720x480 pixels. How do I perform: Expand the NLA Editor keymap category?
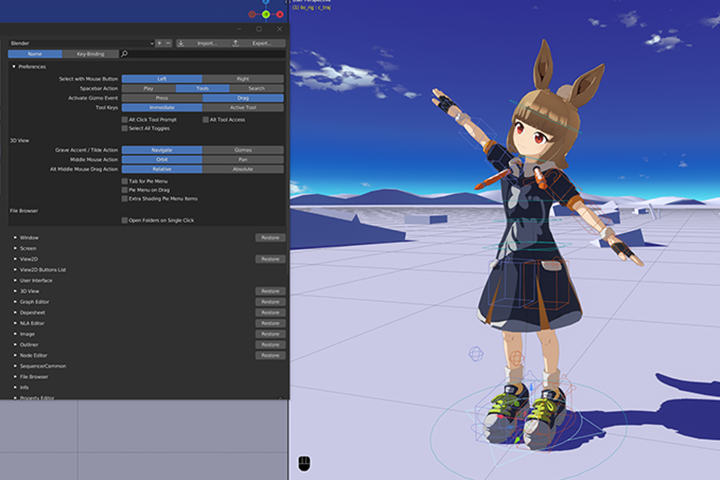tap(15, 323)
